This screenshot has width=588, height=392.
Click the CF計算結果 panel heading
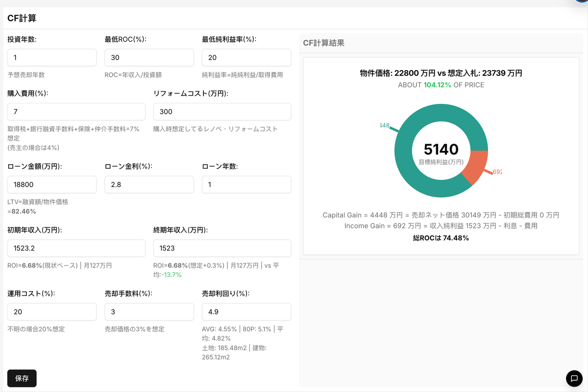pyautogui.click(x=323, y=43)
